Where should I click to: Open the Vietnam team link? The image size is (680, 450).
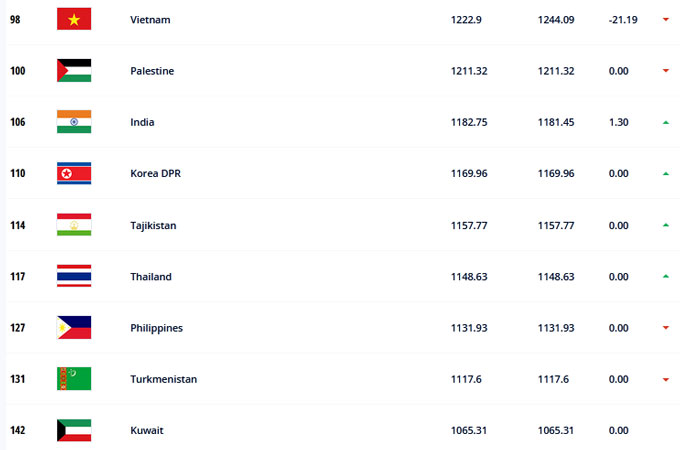150,20
